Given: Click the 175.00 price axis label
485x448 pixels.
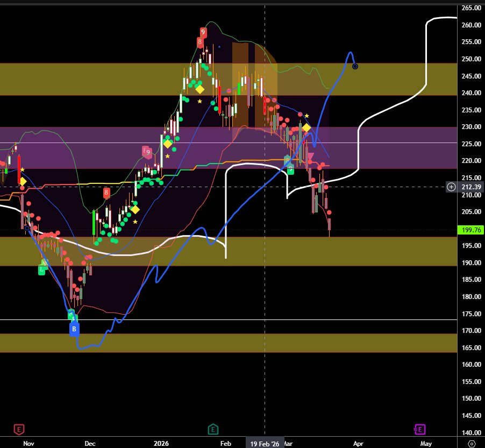Looking at the screenshot, I should coord(471,314).
